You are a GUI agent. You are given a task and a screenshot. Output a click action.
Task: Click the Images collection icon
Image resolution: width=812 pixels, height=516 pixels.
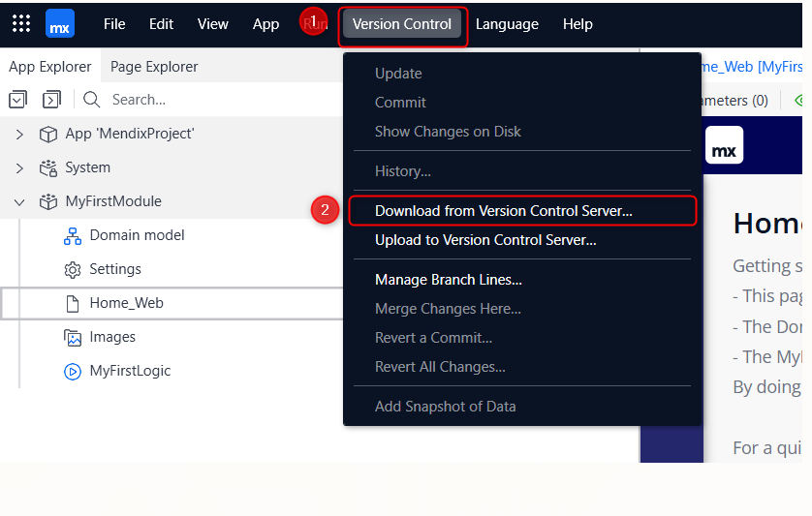pyautogui.click(x=73, y=338)
